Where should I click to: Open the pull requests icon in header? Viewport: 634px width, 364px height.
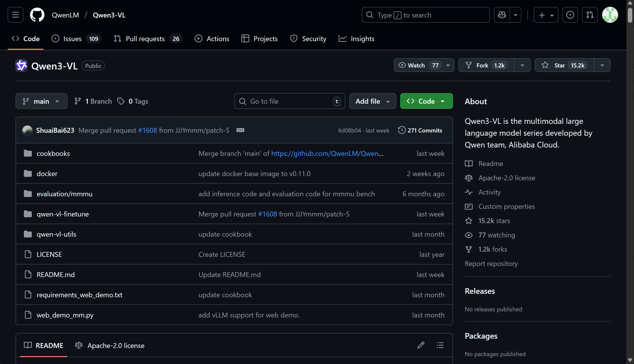pos(589,15)
